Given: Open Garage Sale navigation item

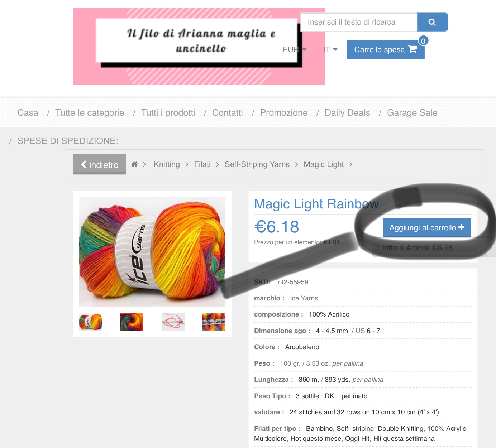Looking at the screenshot, I should click(412, 113).
